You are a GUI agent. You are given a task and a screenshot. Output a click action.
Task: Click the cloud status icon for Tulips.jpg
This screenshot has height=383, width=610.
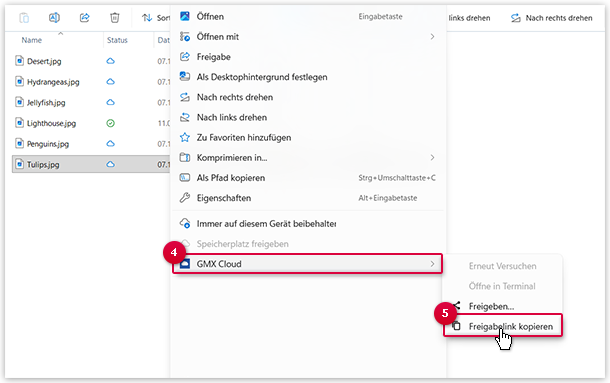110,164
